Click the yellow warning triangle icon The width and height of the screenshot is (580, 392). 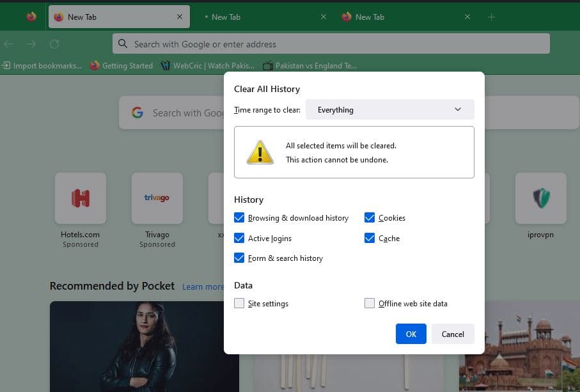coord(260,152)
